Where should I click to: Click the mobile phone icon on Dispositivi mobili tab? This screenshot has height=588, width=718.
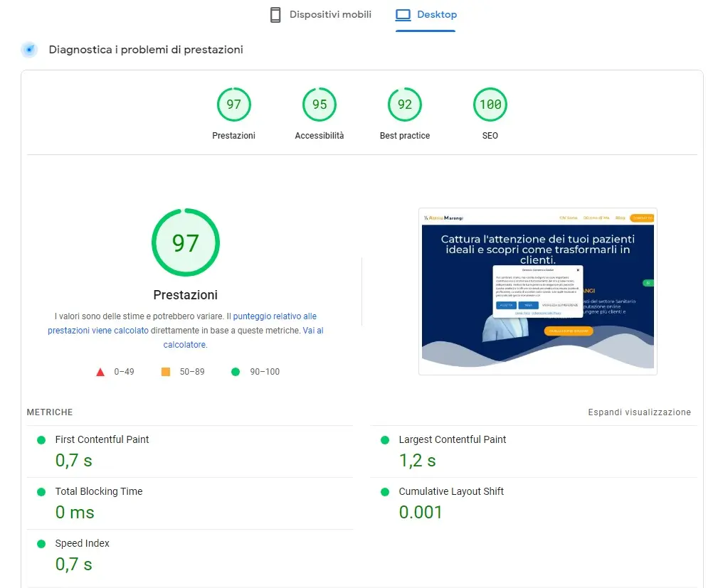click(x=273, y=14)
